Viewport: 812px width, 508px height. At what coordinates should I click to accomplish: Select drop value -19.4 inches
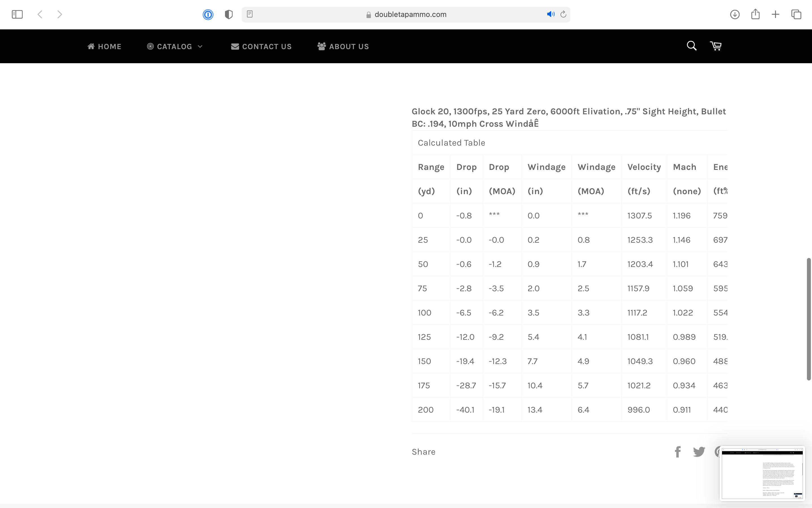465,361
